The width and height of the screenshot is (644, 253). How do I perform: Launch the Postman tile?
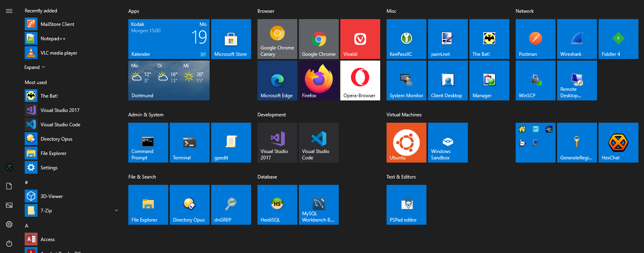pyautogui.click(x=536, y=39)
